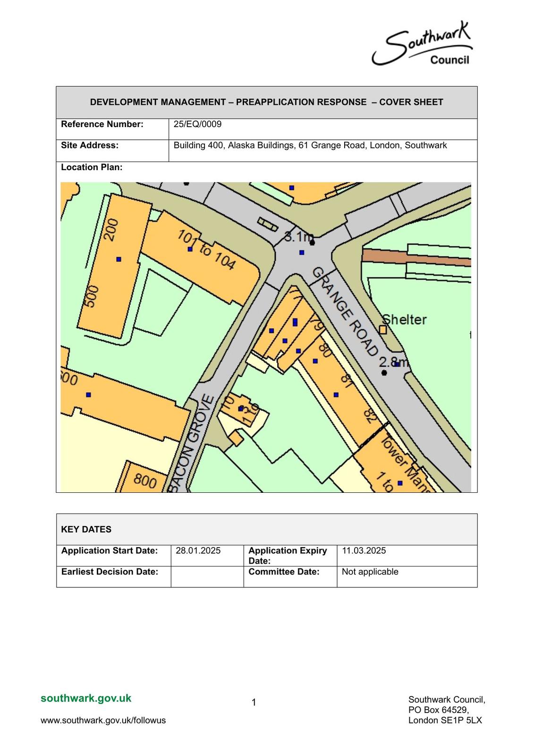
Task: Click the building labelled 800 on the map
Action: [x=144, y=481]
